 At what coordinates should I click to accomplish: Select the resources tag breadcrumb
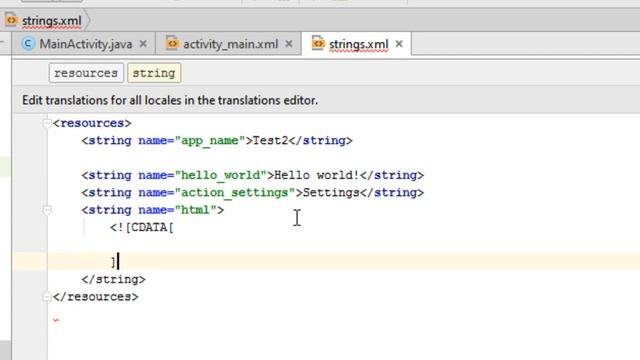[86, 73]
